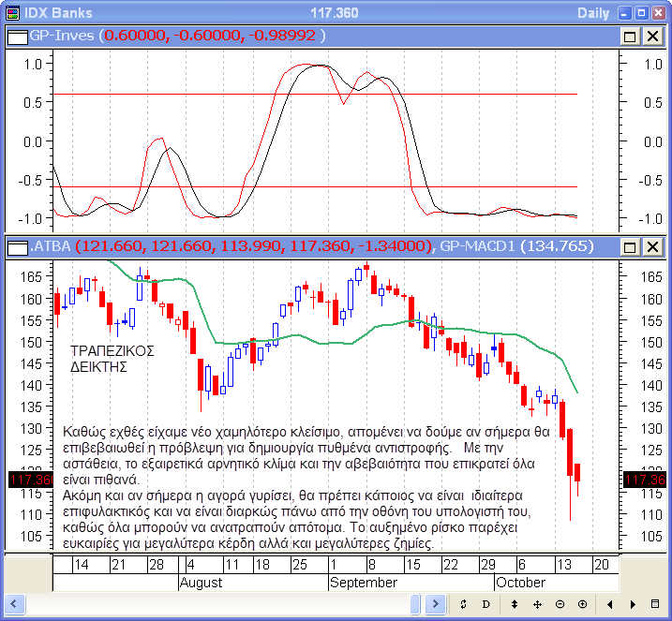Open the .ATBA pane system menu icon
Image resolution: width=672 pixels, height=621 pixels.
[x=17, y=246]
